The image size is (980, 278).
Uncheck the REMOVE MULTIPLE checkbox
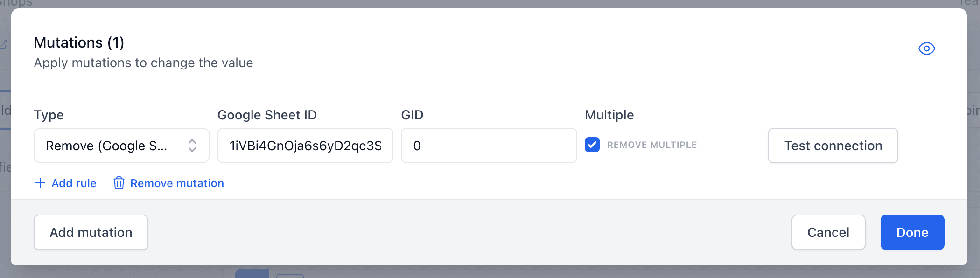592,145
